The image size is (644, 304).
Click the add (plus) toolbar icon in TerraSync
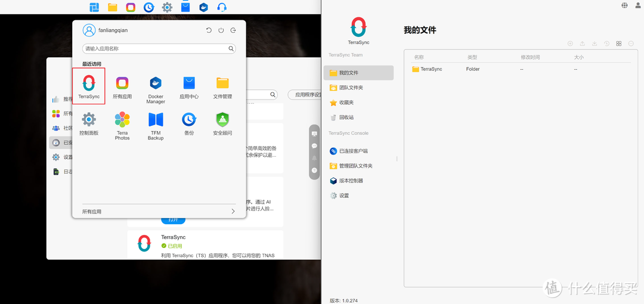pyautogui.click(x=570, y=44)
